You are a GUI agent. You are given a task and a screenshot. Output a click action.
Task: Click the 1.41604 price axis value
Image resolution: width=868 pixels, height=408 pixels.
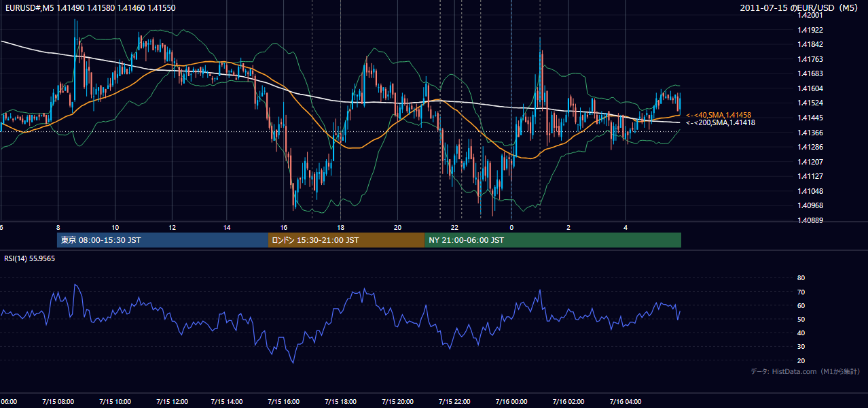point(811,88)
